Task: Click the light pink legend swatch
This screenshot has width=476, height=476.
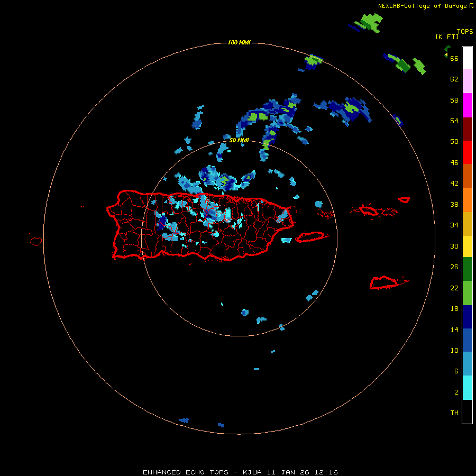Action: coord(467,81)
